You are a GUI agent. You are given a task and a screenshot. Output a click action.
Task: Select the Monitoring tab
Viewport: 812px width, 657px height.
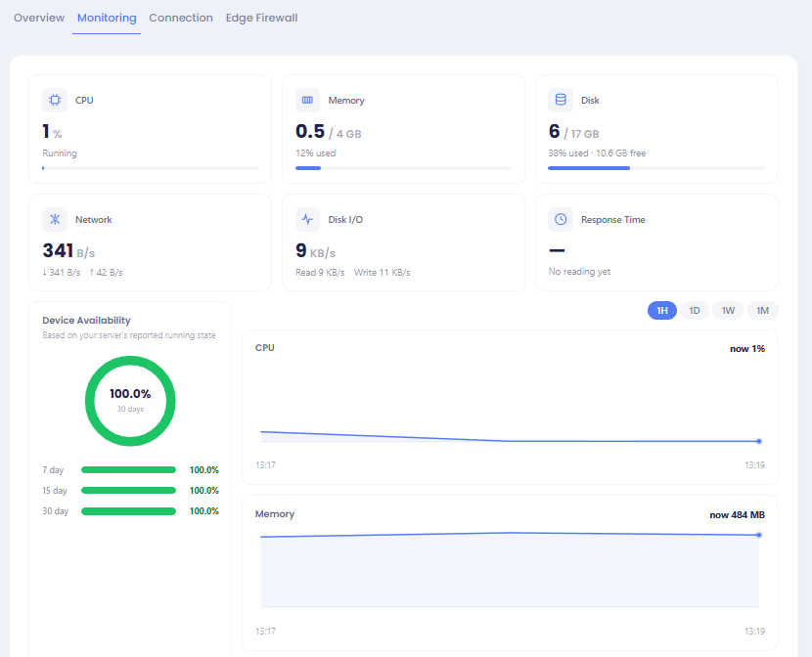(107, 18)
